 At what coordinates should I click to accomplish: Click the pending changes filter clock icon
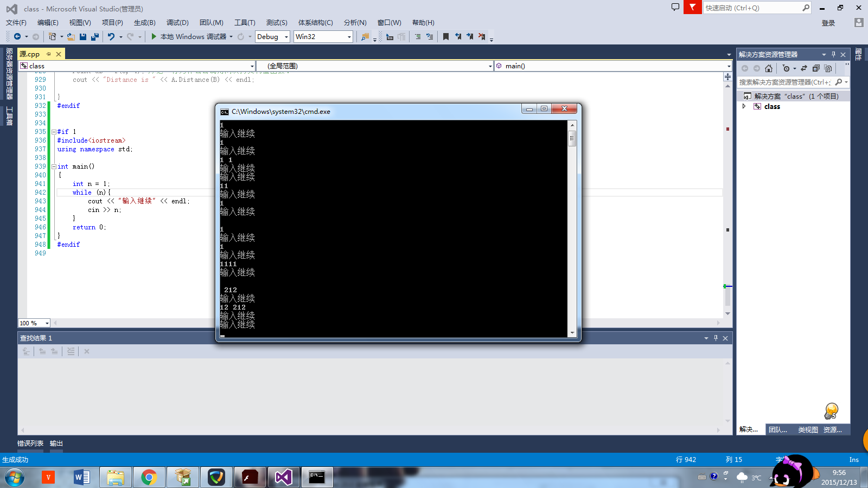coord(786,68)
